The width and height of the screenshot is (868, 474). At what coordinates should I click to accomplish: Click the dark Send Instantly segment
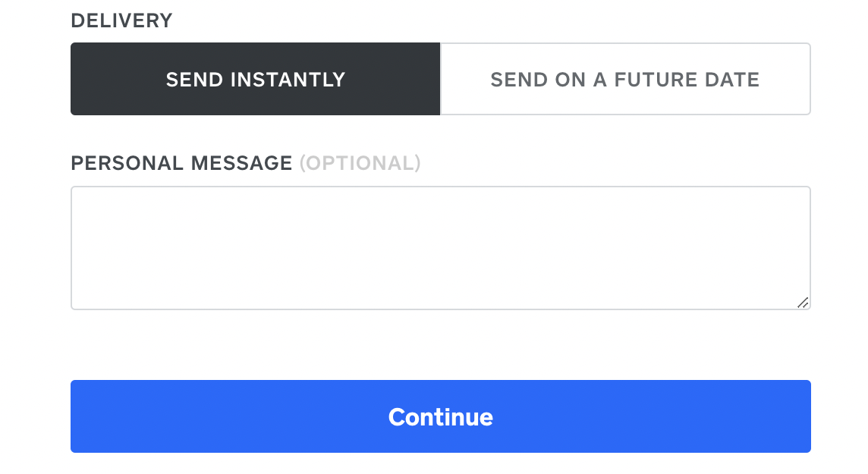pos(255,79)
